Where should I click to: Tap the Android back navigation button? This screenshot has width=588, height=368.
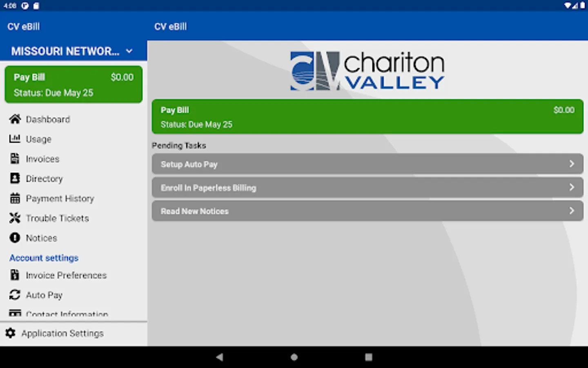[x=219, y=357]
